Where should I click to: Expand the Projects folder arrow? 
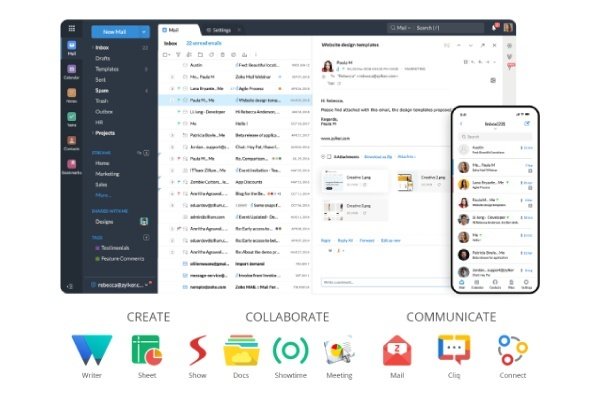click(x=93, y=133)
